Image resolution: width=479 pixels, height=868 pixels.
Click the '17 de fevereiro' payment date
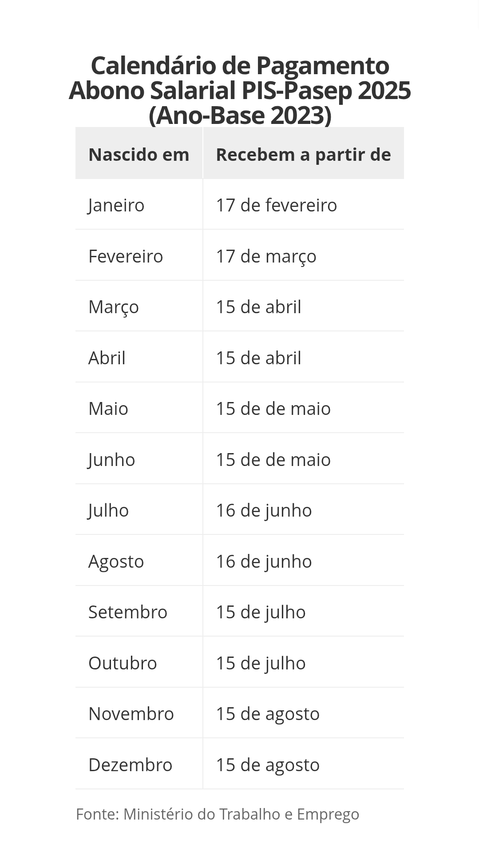[x=276, y=205]
